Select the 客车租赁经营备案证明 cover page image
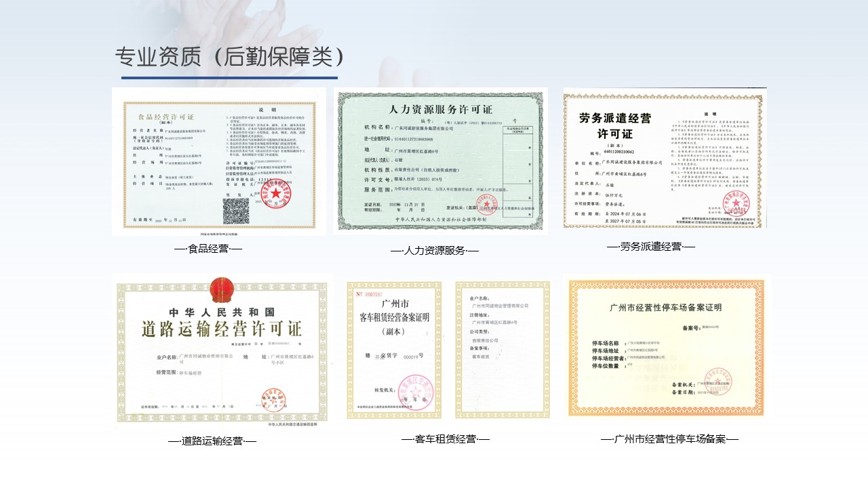 tap(392, 350)
